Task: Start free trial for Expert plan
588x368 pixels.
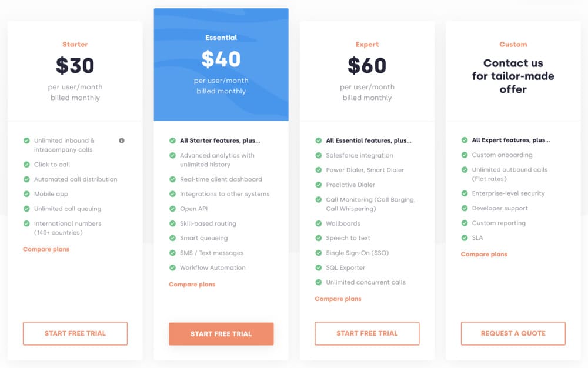Action: click(367, 333)
